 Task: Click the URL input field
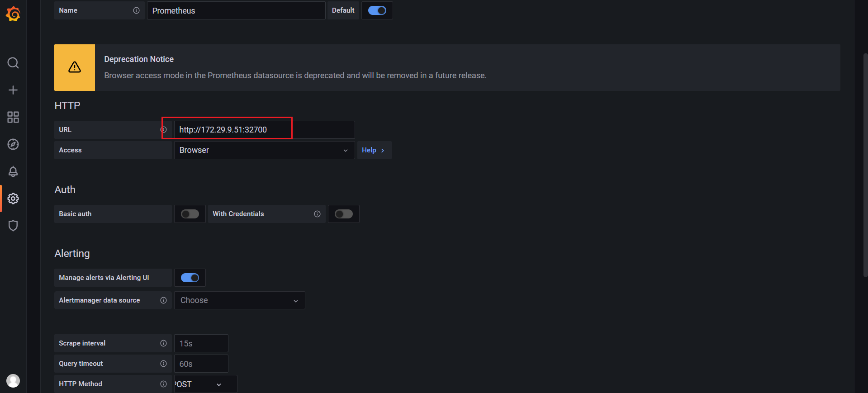click(264, 130)
